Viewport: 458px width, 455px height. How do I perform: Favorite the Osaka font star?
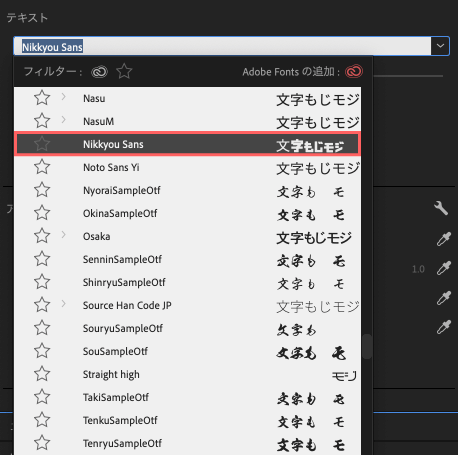(42, 236)
